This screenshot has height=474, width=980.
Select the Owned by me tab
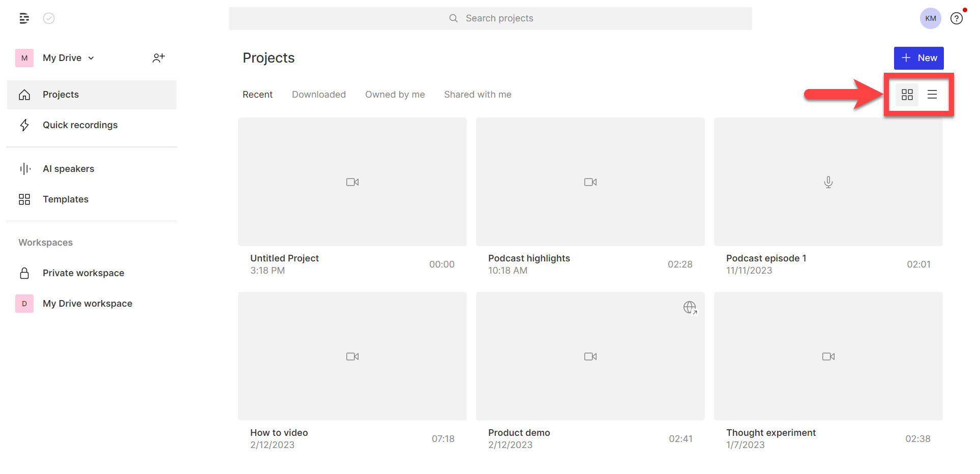(x=395, y=95)
